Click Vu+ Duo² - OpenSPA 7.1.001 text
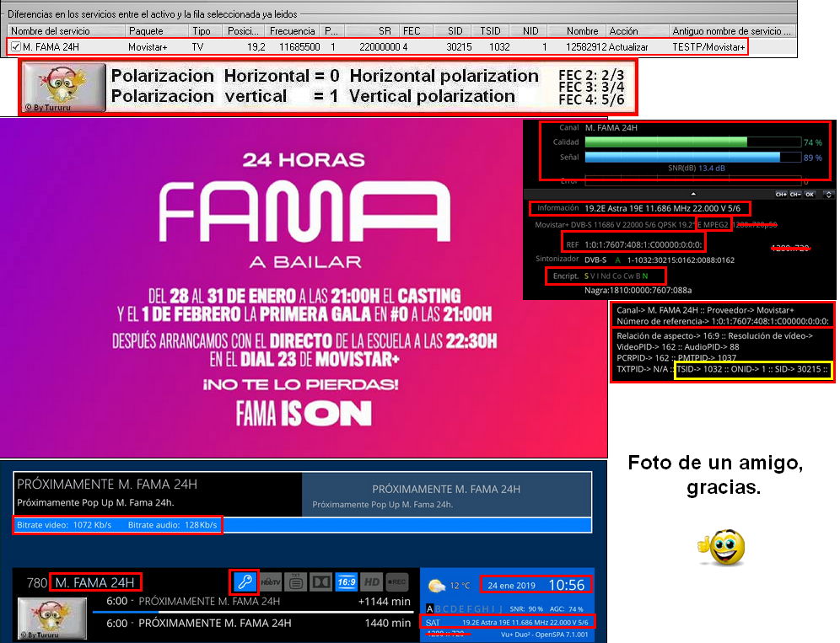Screen dimensions: 840x643 coord(544,635)
